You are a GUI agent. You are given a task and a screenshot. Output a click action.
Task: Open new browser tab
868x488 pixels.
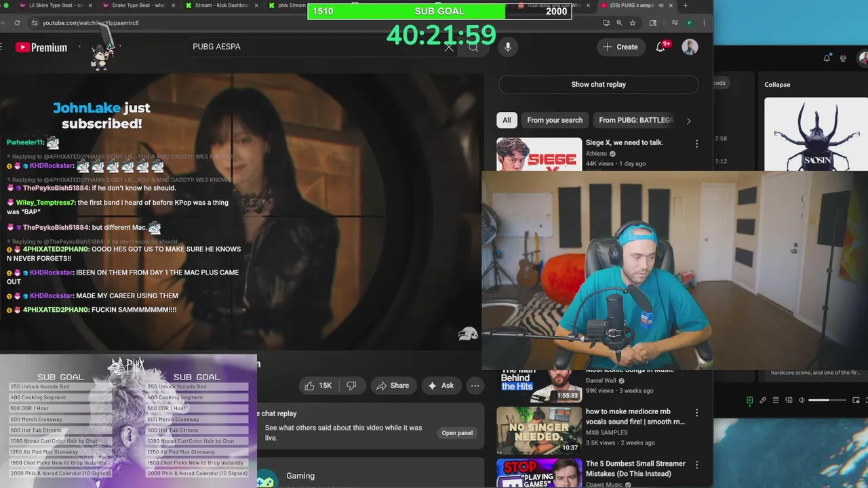(x=685, y=5)
